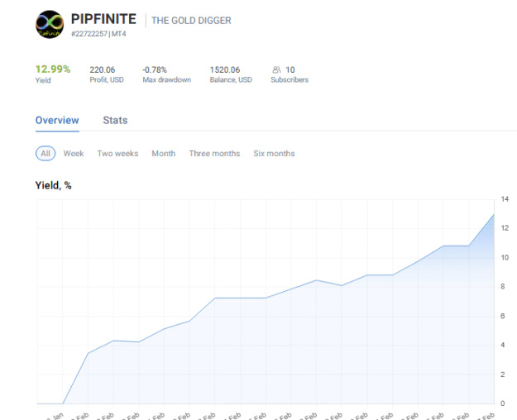Click the 220.06 Profit USD figure
Image resolution: width=517 pixels, height=420 pixels.
click(103, 70)
